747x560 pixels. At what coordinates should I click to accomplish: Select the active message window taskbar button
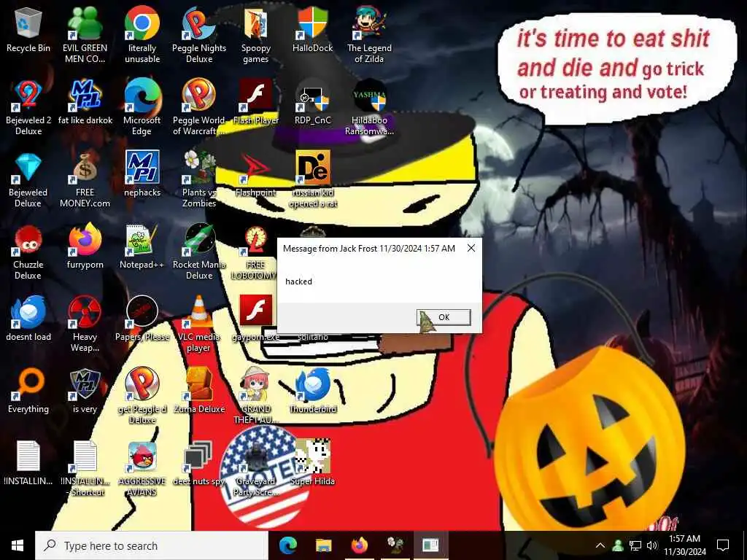[430, 545]
